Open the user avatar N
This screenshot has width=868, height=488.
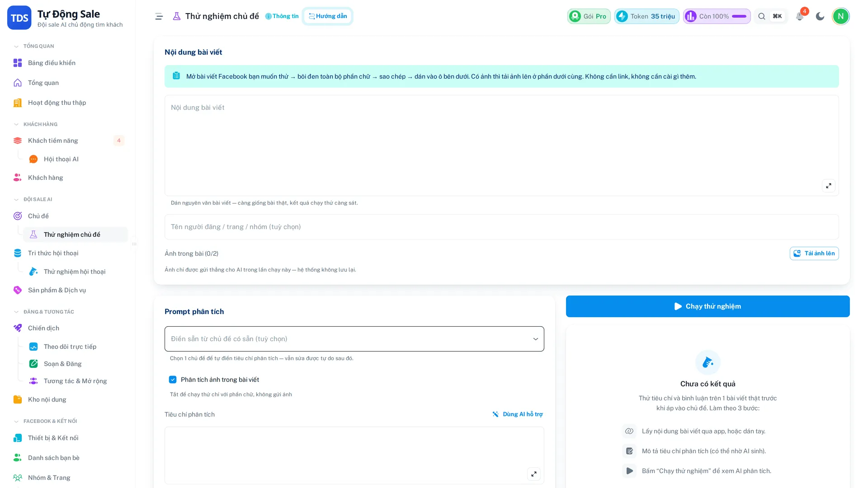point(840,16)
